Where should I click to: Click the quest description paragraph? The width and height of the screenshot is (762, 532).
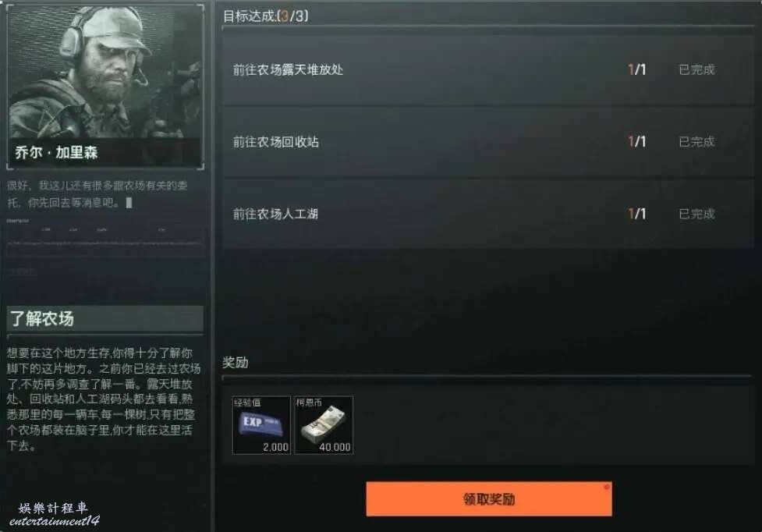[104, 399]
